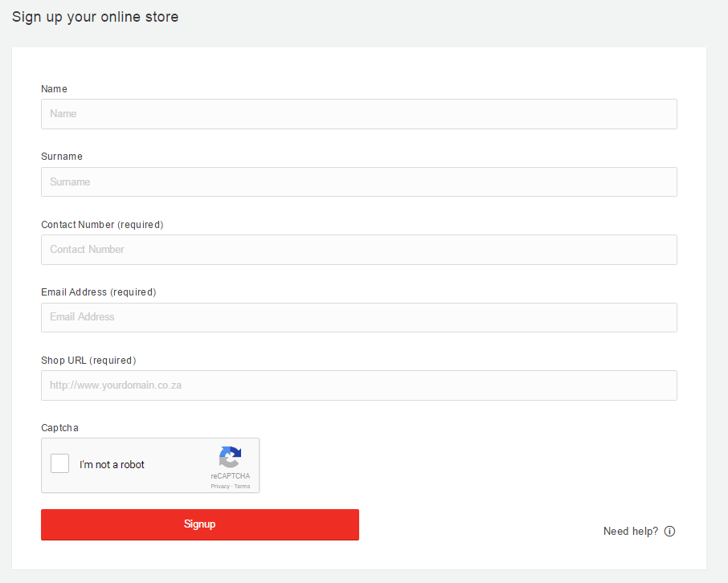This screenshot has height=583, width=728.
Task: Click the Shop URL input field
Action: [359, 385]
